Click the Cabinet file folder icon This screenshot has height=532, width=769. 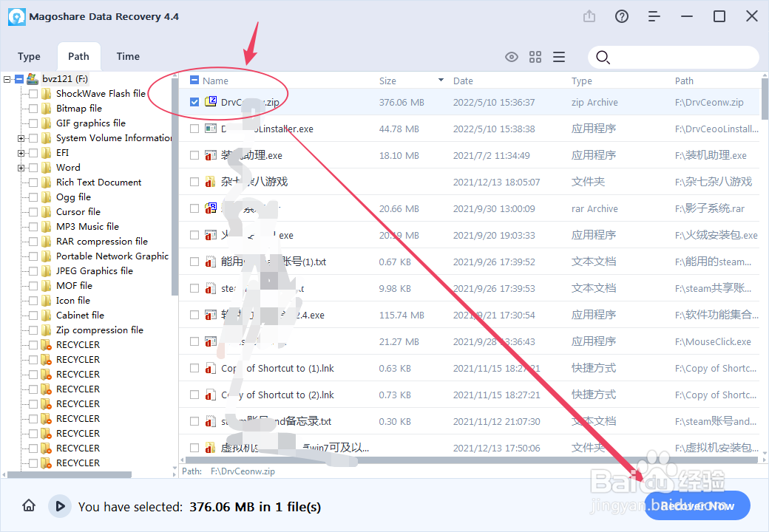pos(47,316)
